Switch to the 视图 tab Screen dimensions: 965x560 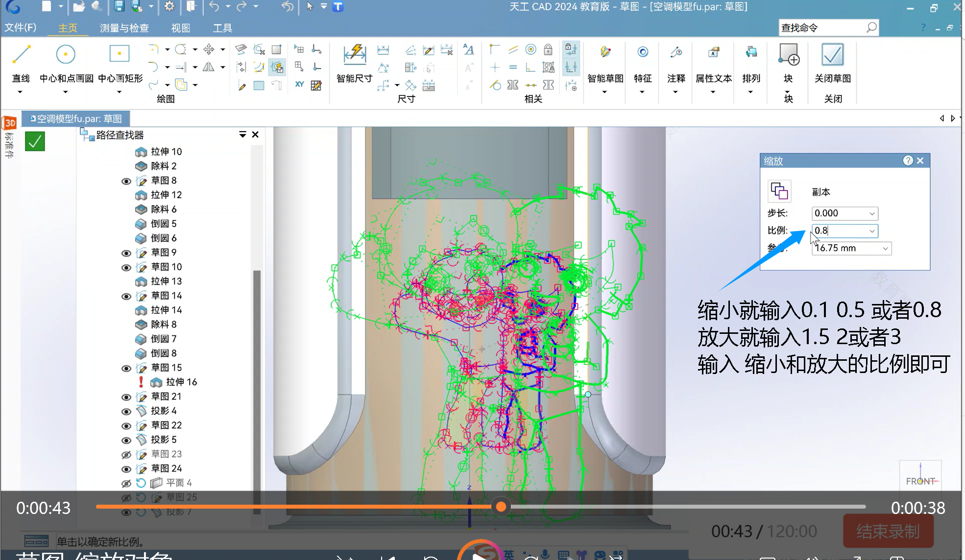[x=181, y=28]
